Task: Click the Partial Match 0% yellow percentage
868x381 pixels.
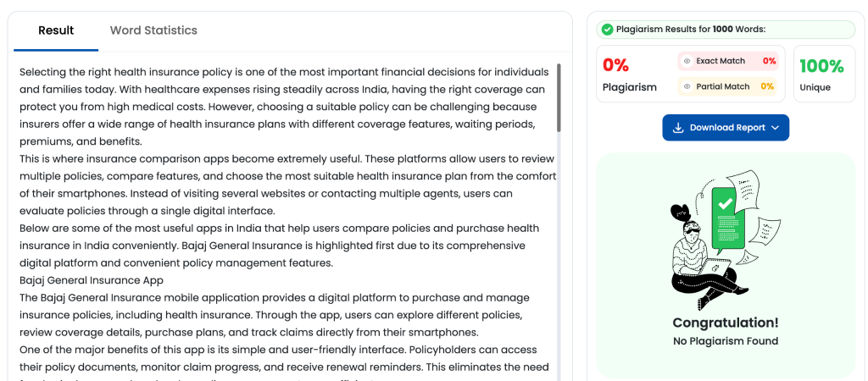Action: click(767, 86)
